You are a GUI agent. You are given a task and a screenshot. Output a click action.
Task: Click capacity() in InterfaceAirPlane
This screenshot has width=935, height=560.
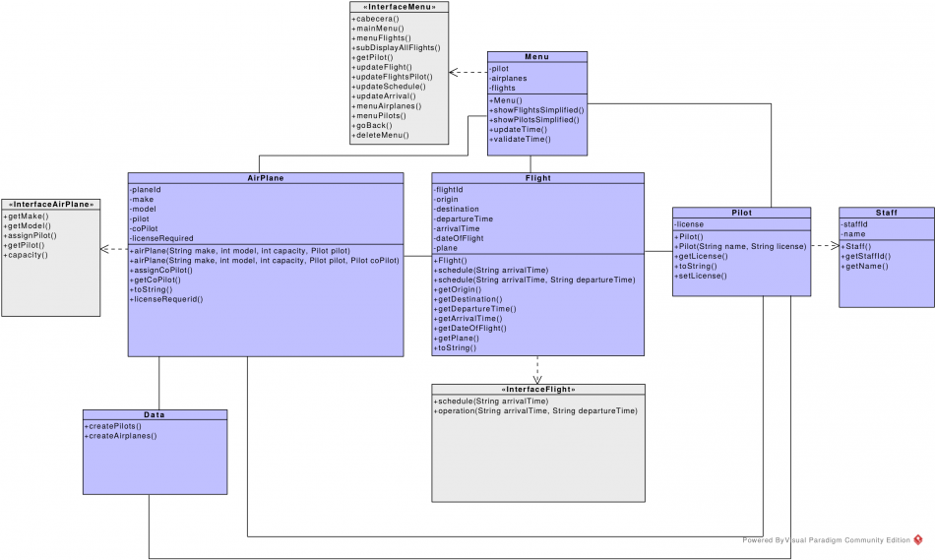[x=27, y=255]
